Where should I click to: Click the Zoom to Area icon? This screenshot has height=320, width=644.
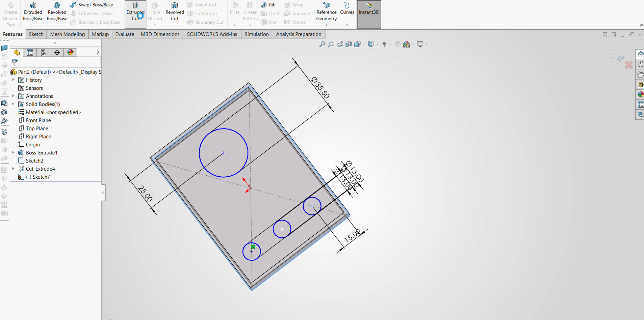pos(331,44)
